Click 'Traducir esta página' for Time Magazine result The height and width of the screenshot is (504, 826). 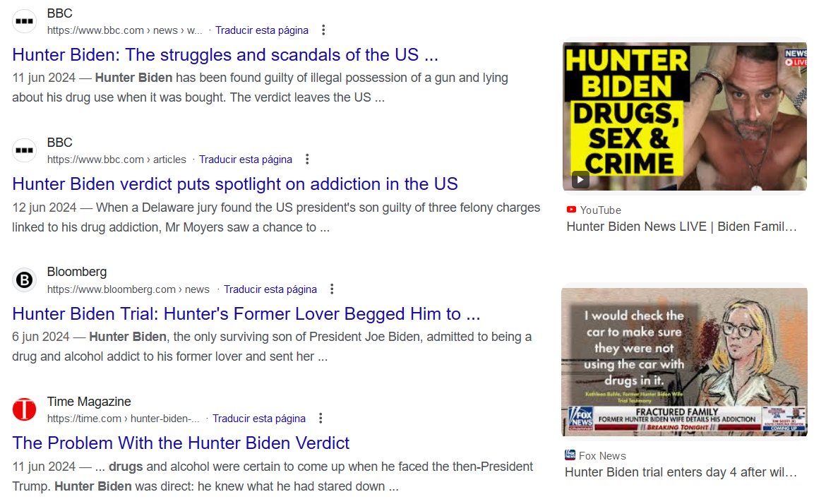[x=258, y=418]
